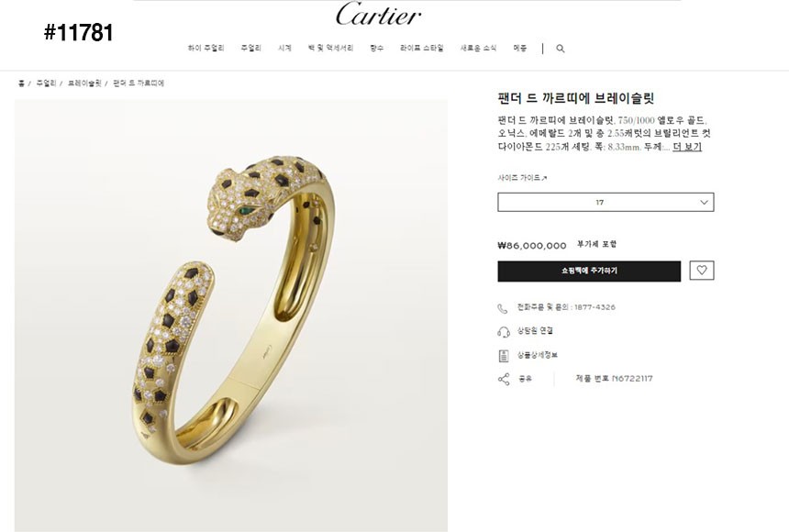
Task: Click the share icon
Action: tap(503, 379)
